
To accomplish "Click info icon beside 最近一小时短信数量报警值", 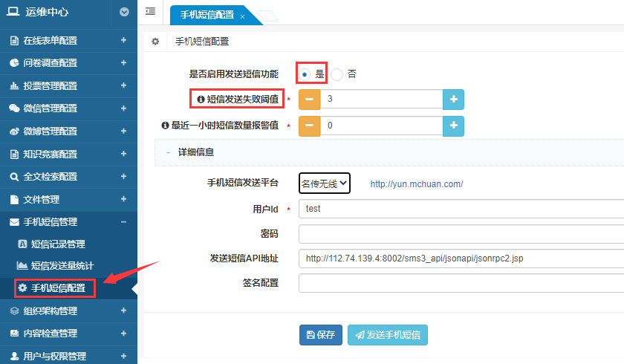I will point(165,126).
